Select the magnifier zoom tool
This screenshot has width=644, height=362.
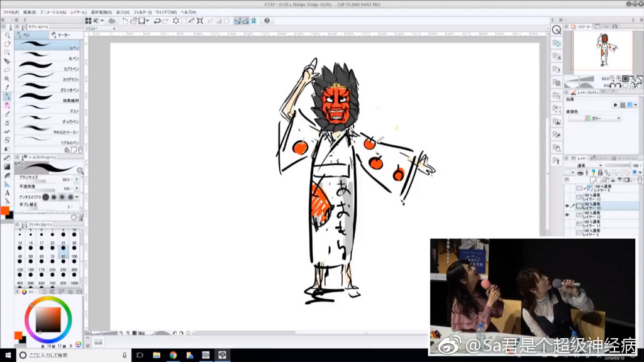click(x=7, y=35)
